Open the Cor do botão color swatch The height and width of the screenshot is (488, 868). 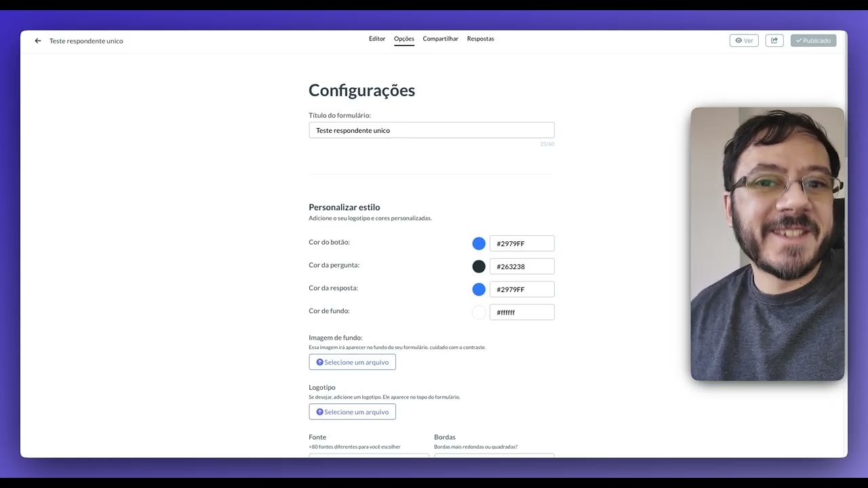coord(479,243)
